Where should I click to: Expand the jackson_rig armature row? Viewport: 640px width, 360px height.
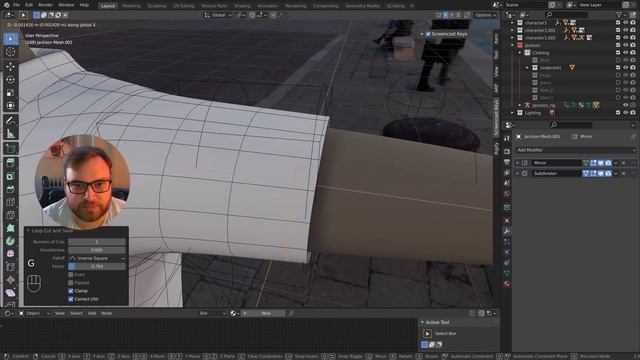(x=520, y=105)
